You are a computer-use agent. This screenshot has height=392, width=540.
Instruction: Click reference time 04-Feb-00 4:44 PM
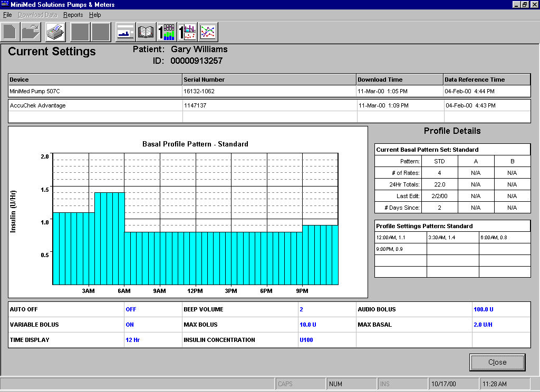[469, 91]
